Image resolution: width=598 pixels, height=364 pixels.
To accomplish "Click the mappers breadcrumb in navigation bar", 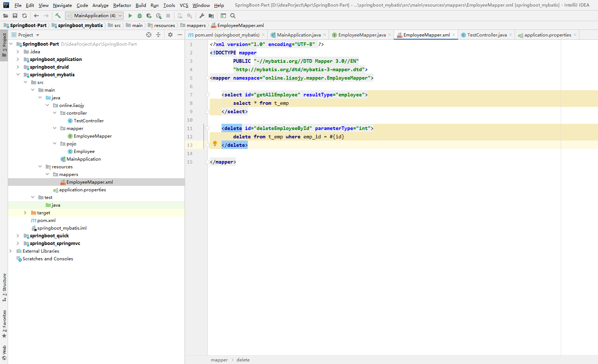I will click(196, 26).
